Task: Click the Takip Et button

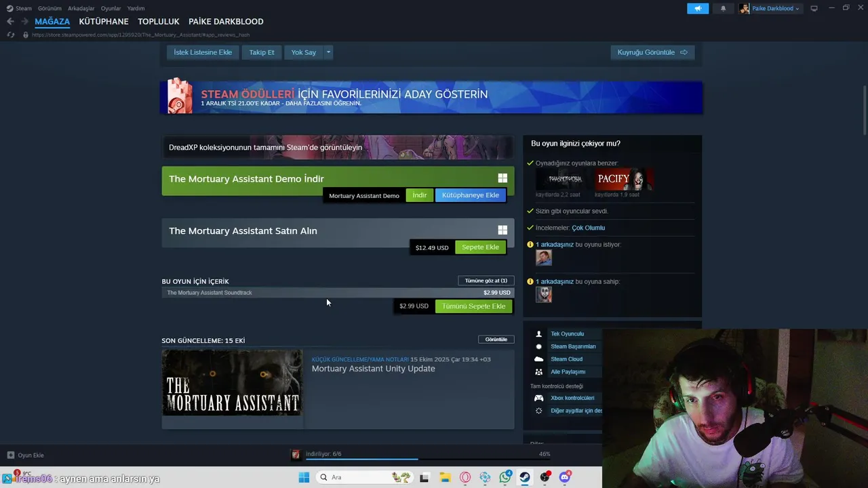Action: tap(262, 52)
